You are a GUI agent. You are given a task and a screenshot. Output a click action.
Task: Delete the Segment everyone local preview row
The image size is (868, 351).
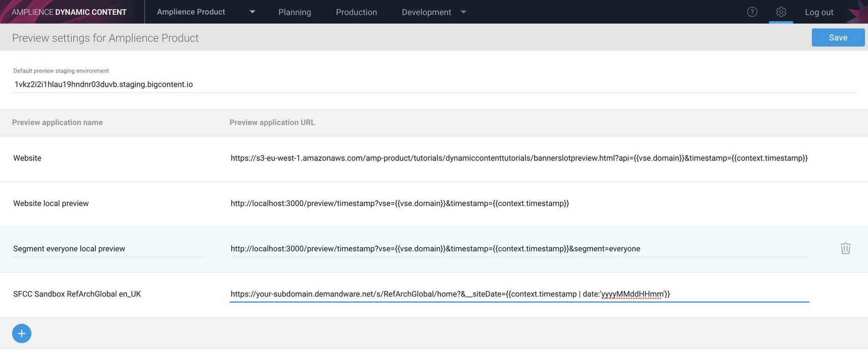coord(845,248)
